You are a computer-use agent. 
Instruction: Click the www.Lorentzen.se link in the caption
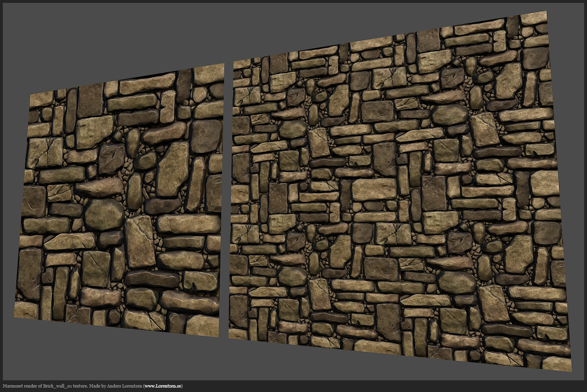click(x=163, y=386)
